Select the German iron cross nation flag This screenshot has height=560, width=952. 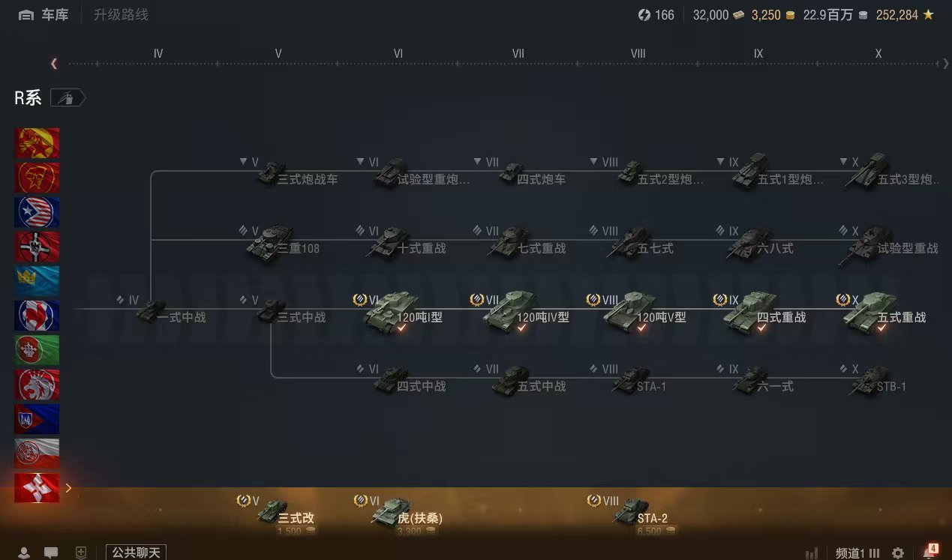pyautogui.click(x=37, y=247)
